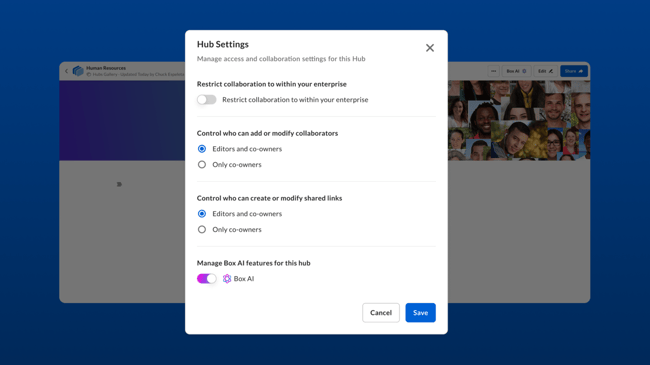Click the Human Resources hub title
This screenshot has width=650, height=365.
(106, 68)
